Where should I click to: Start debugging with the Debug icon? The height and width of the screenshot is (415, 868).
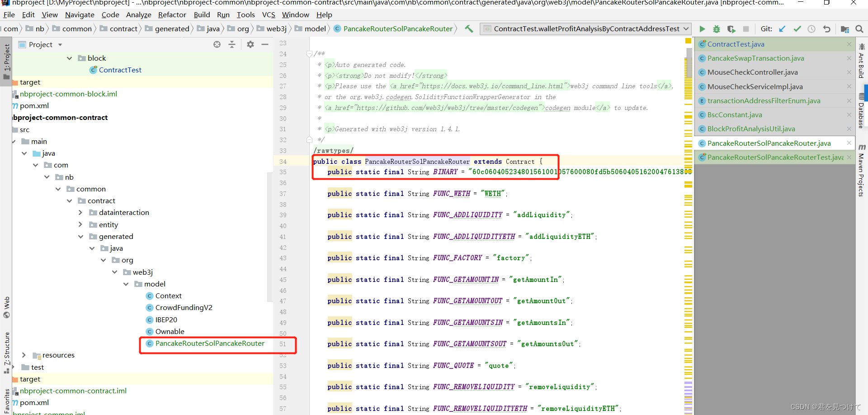717,29
